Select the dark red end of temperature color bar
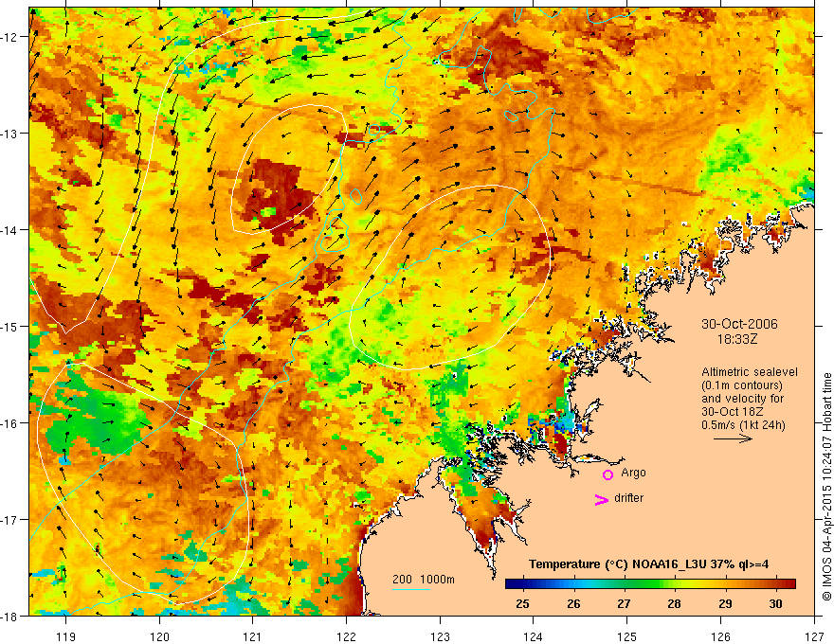Image resolution: width=834 pixels, height=644 pixels. (789, 584)
